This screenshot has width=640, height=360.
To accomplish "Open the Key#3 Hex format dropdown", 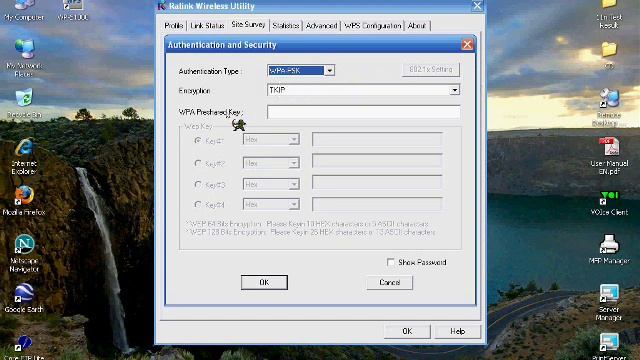I will (x=294, y=184).
